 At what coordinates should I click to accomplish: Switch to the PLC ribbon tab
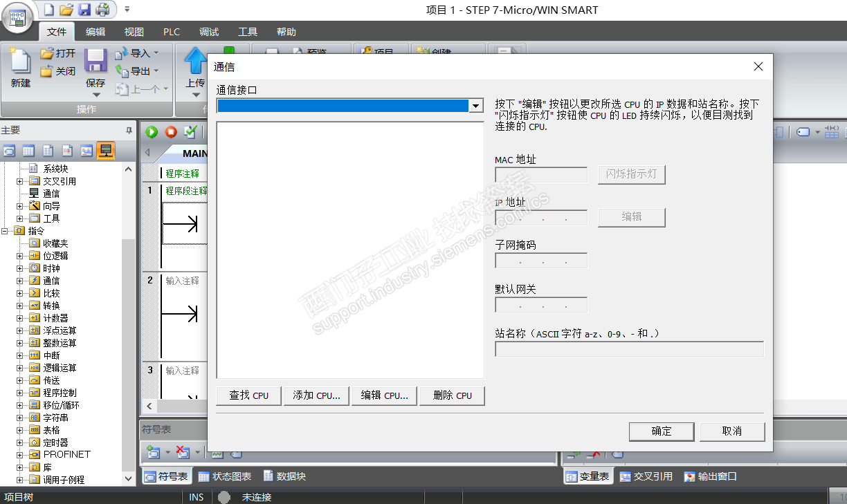(x=172, y=32)
